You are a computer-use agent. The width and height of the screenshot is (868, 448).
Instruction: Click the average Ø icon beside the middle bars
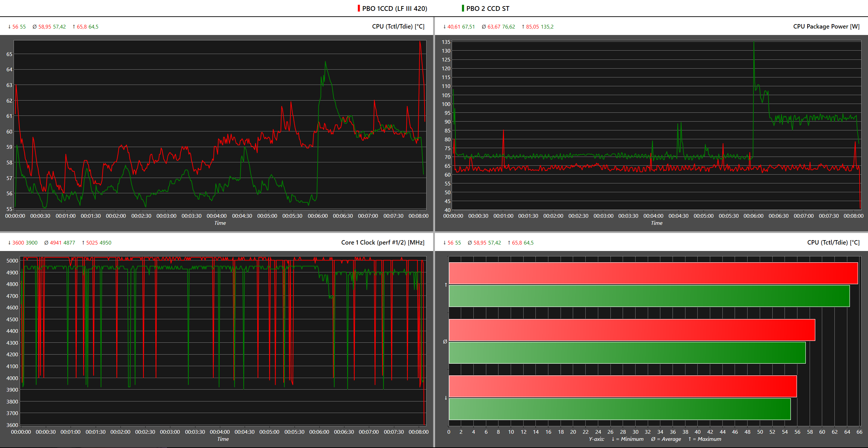click(x=445, y=342)
